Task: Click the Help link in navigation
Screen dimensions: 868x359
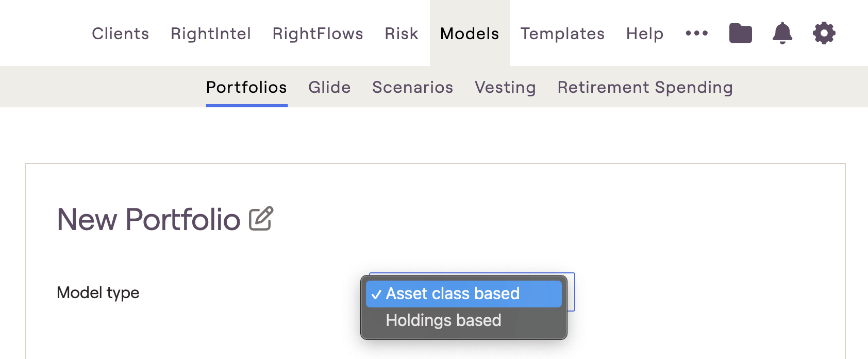Action: click(645, 34)
